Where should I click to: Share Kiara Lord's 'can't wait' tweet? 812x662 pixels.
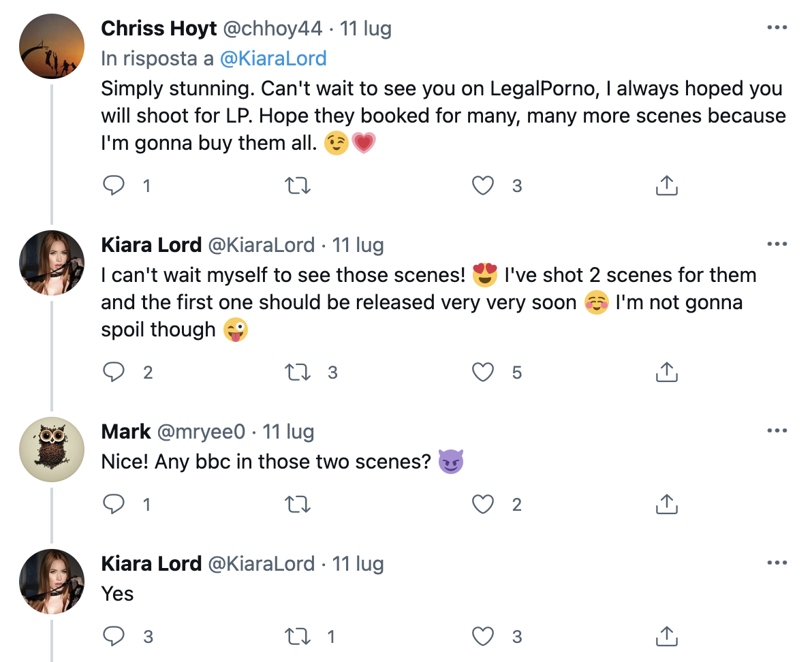pos(667,372)
